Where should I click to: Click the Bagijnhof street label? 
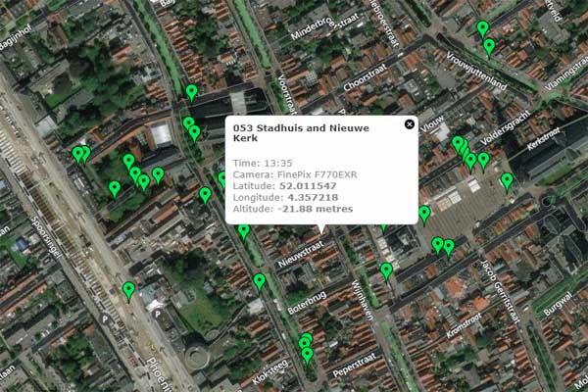pos(15,37)
